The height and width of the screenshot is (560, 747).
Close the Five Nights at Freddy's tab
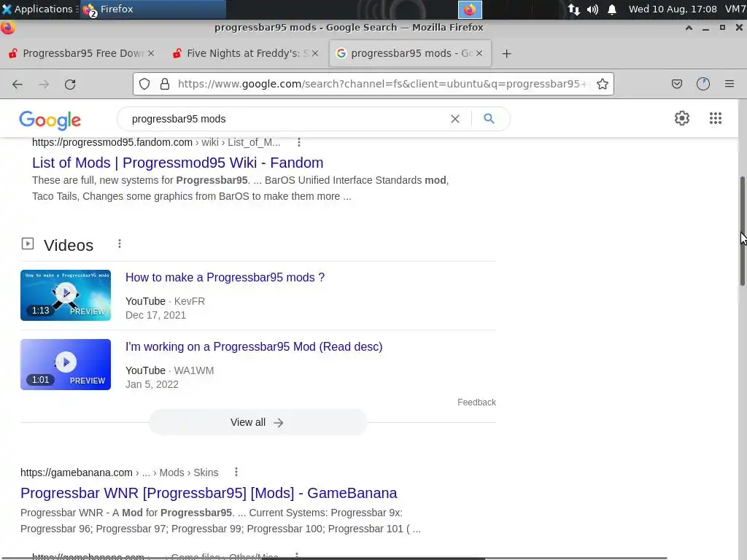coord(315,53)
